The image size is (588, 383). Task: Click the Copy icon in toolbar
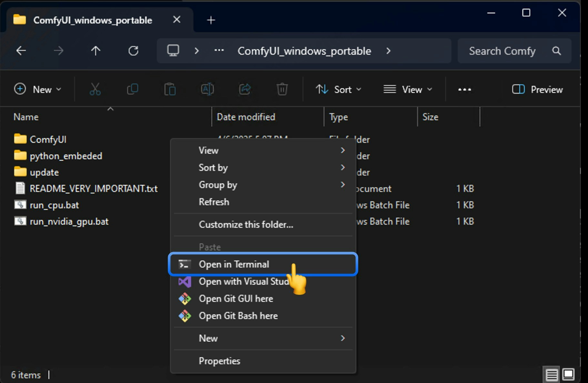[x=132, y=89]
